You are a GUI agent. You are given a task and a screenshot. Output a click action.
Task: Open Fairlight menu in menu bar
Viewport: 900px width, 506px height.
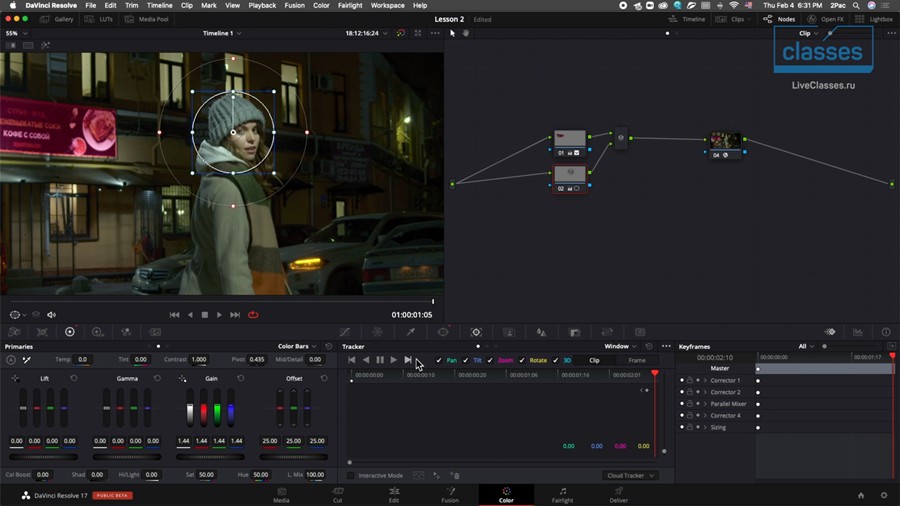[350, 5]
